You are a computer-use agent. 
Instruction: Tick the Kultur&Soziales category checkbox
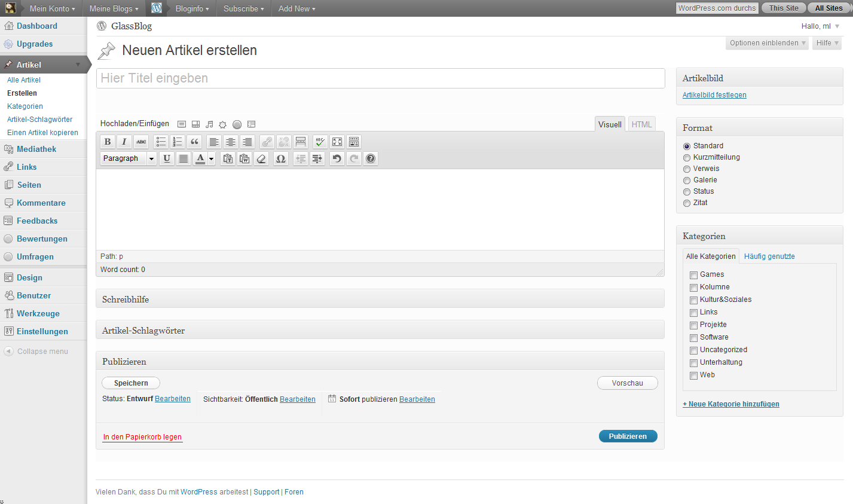tap(694, 300)
